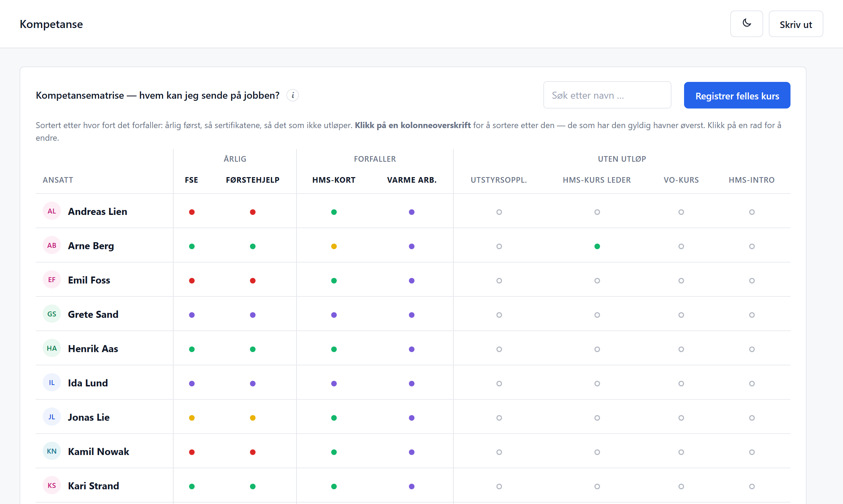Sort by HMS-INTRO column header

click(x=752, y=180)
